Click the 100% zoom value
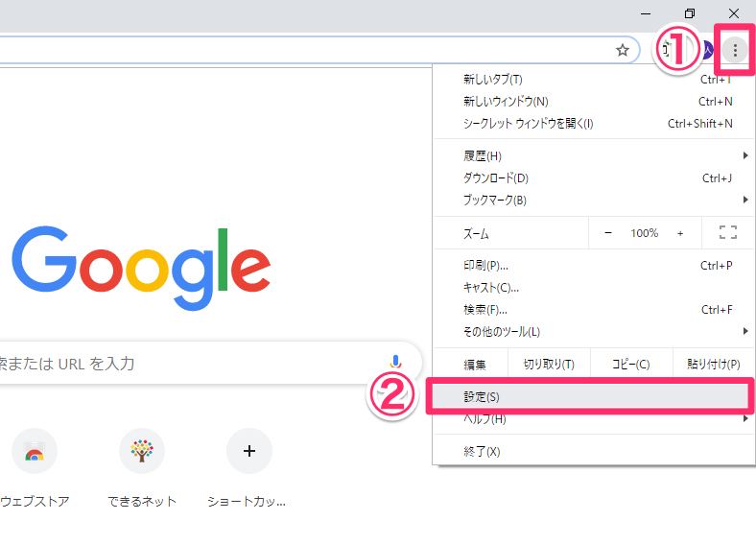756x544 pixels. click(644, 233)
